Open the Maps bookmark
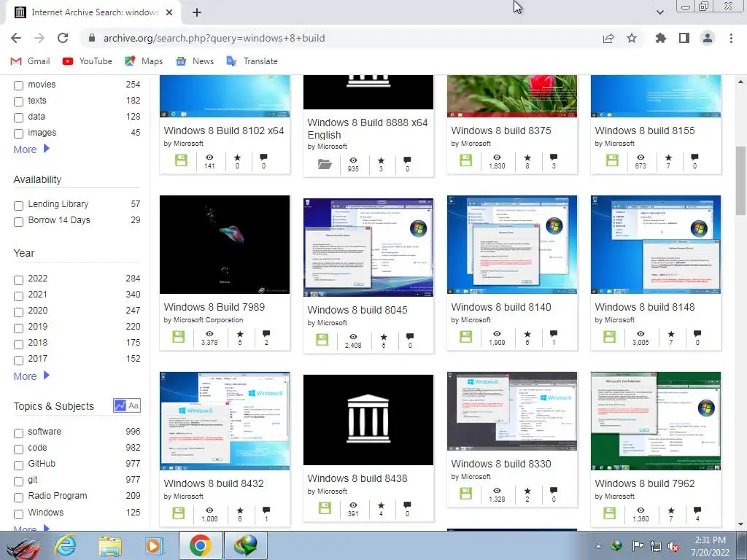Screen dimensions: 747x560 [144, 61]
